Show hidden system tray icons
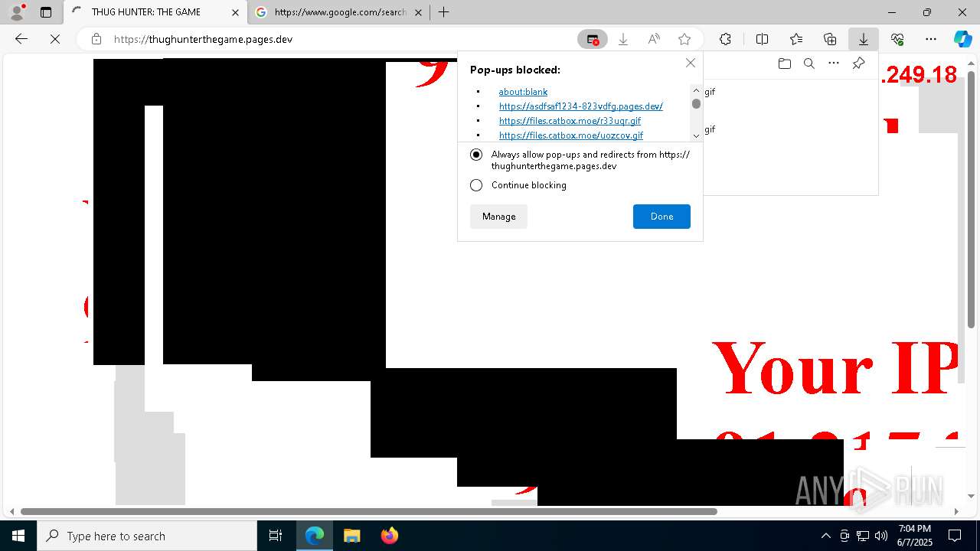Screen dimensions: 980x551 pos(825,536)
